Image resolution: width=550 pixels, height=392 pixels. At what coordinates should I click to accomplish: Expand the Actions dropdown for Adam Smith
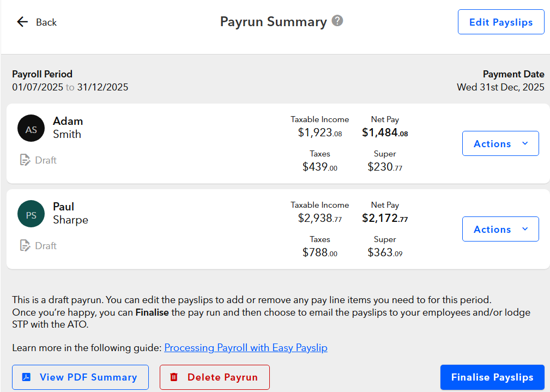coord(500,143)
